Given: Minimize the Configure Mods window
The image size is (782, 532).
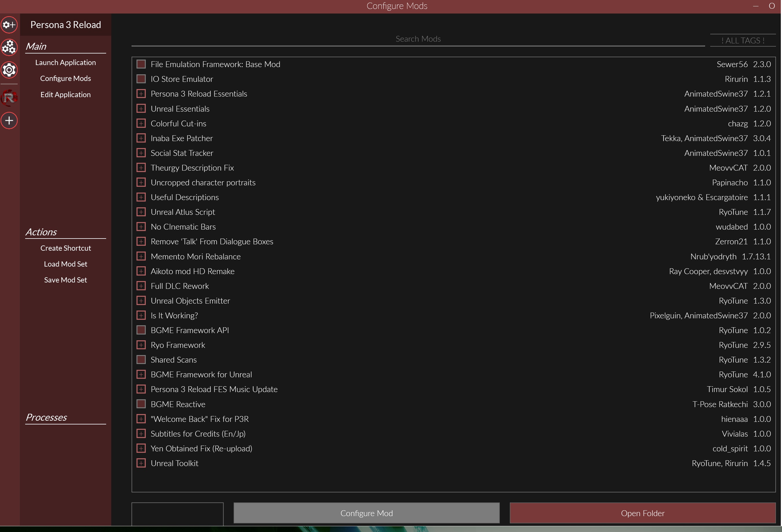Looking at the screenshot, I should tap(756, 6).
